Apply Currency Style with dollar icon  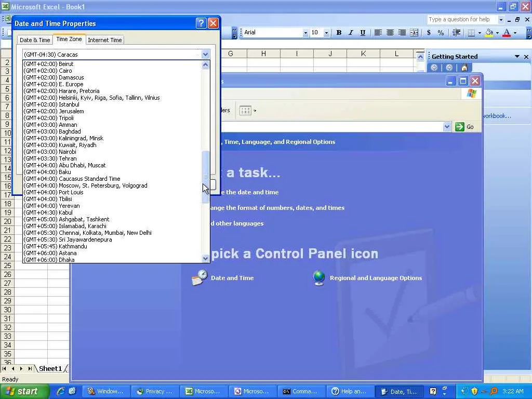429,33
